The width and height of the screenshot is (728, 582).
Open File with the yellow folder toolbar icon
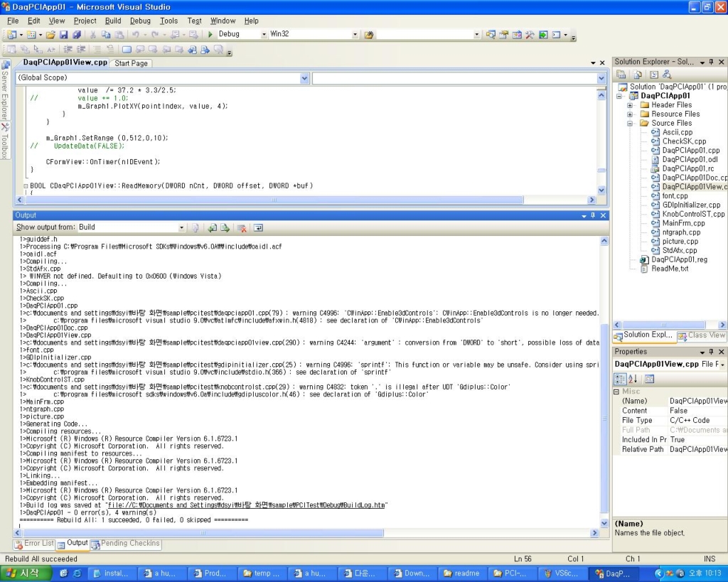50,34
